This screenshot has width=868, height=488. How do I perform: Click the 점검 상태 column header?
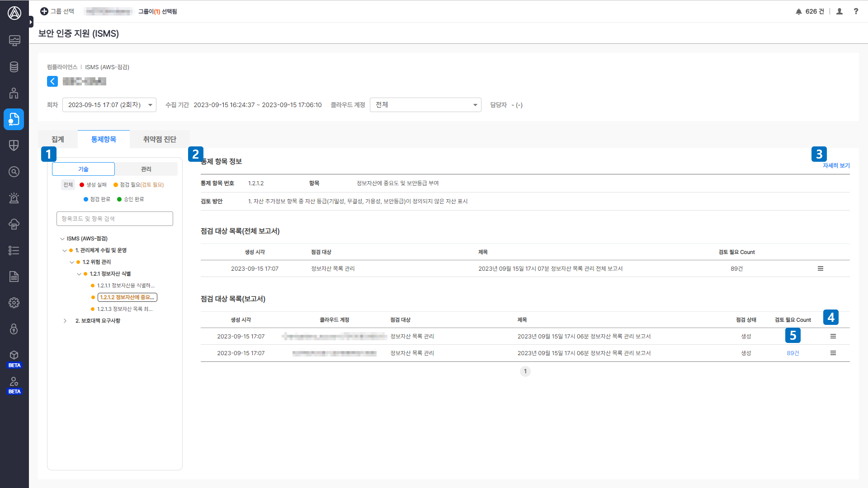[746, 320]
